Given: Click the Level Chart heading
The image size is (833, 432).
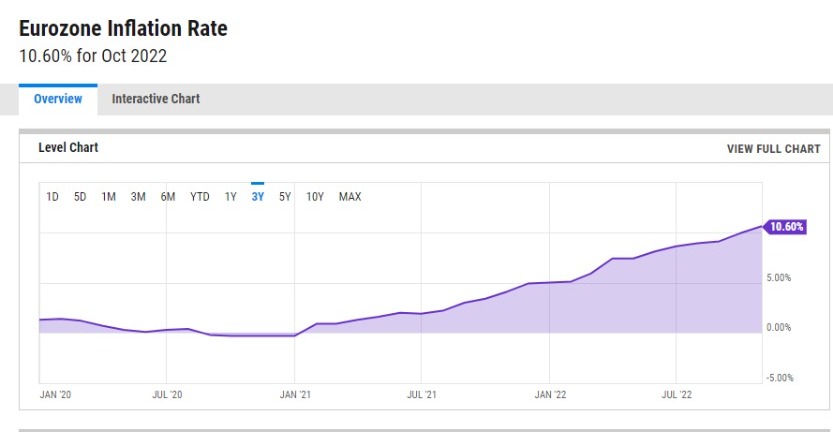Looking at the screenshot, I should (x=68, y=148).
